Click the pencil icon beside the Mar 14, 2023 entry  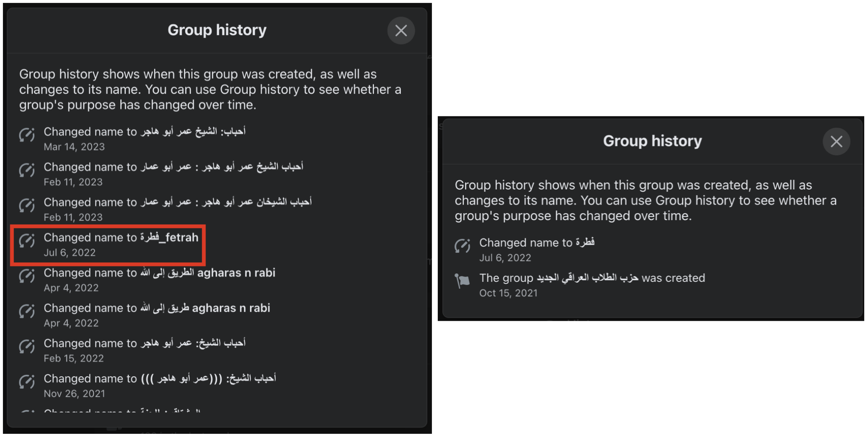point(27,136)
